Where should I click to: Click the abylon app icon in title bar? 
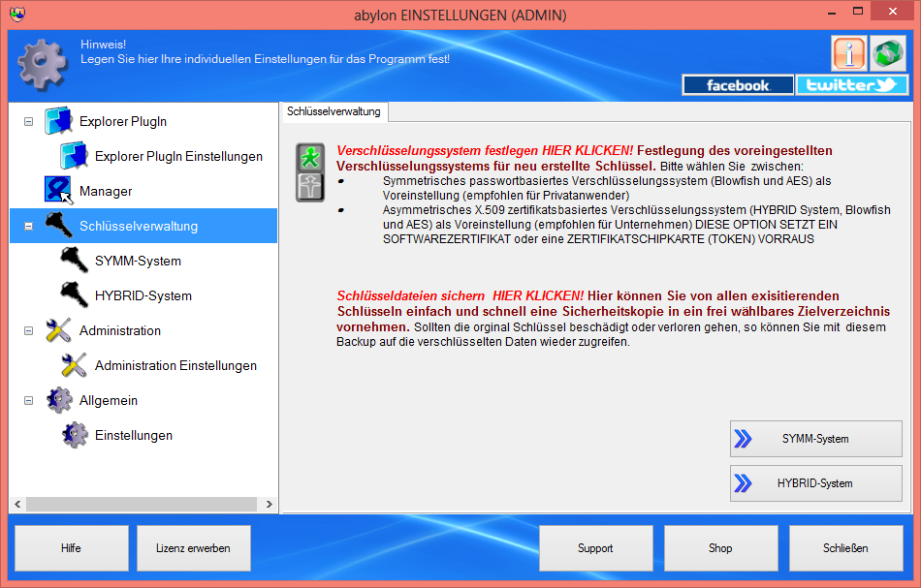click(x=17, y=14)
